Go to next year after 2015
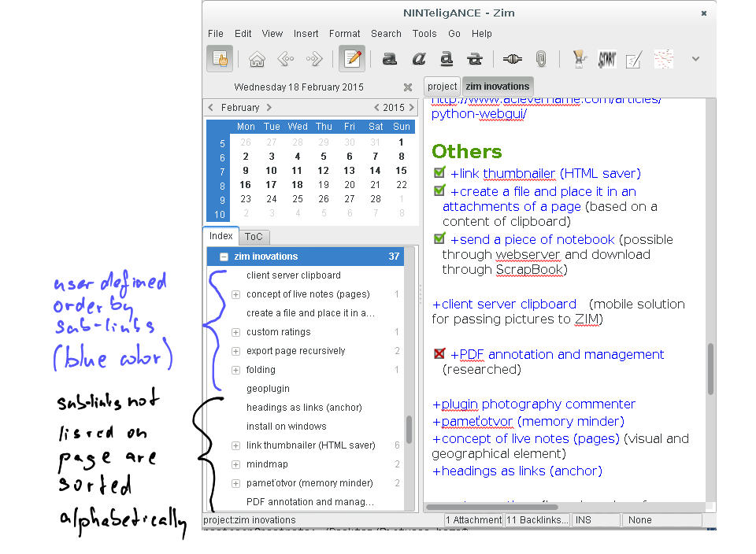 [411, 108]
